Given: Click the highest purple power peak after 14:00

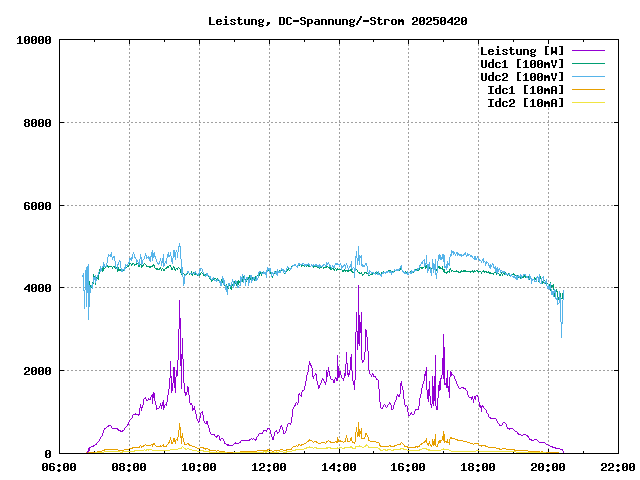Looking at the screenshot, I should 358,287.
